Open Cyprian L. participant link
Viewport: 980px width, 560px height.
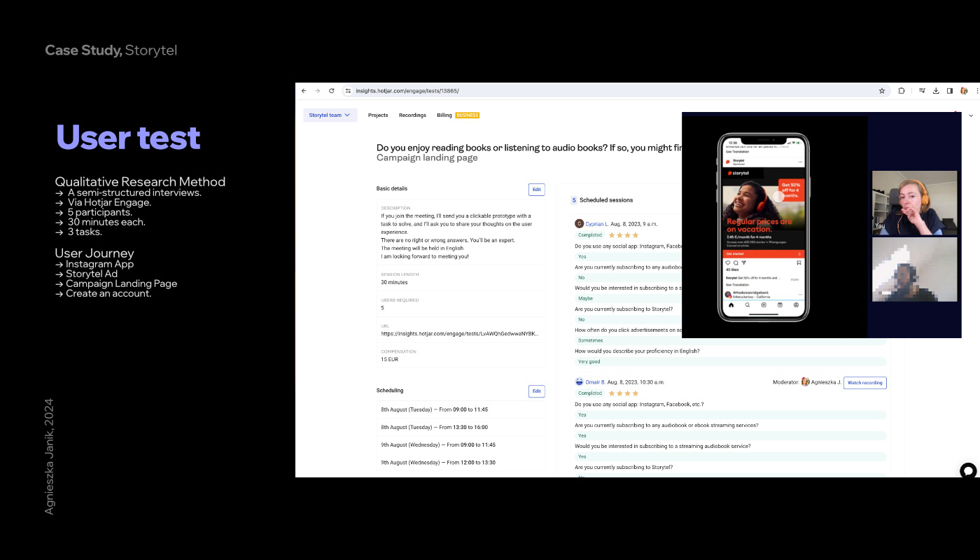pyautogui.click(x=597, y=224)
